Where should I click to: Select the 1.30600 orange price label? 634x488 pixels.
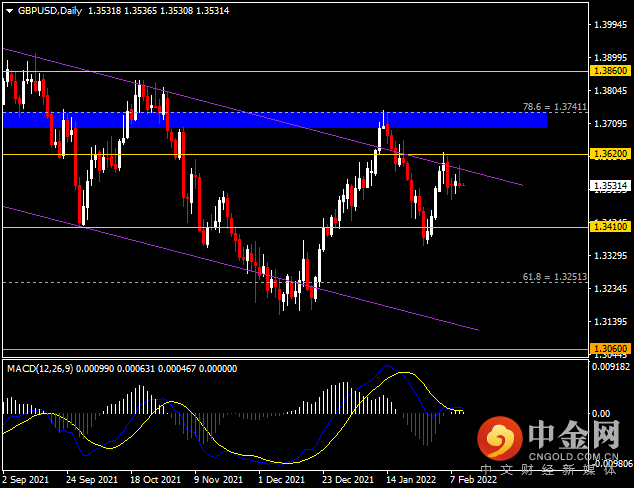[610, 348]
